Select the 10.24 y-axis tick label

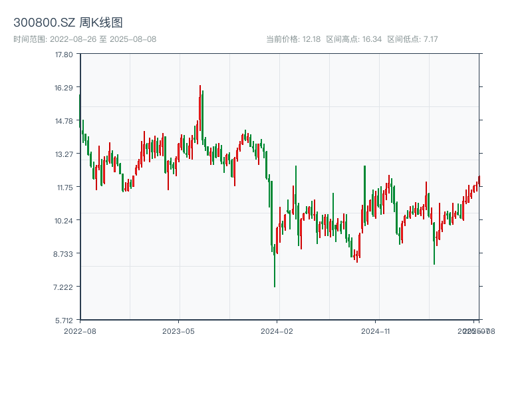[x=64, y=221]
